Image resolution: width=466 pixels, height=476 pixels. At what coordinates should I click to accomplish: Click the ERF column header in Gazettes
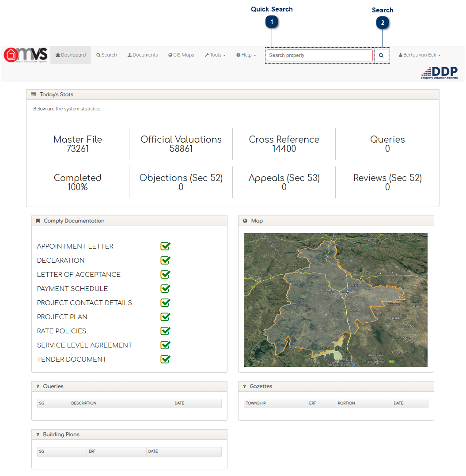pos(322,403)
